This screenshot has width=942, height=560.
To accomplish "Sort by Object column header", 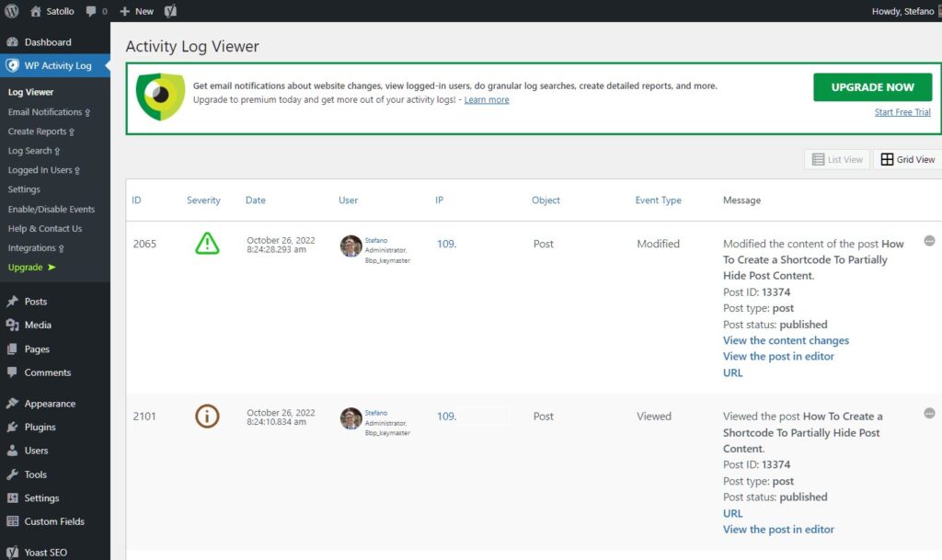I will click(x=546, y=200).
